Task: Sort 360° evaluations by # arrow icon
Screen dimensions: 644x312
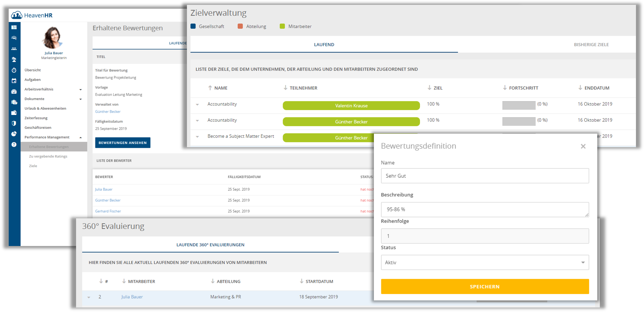Action: tap(101, 281)
